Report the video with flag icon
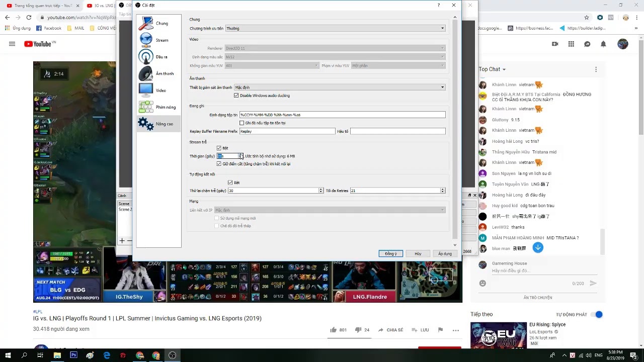This screenshot has width=644, height=362. [440, 330]
